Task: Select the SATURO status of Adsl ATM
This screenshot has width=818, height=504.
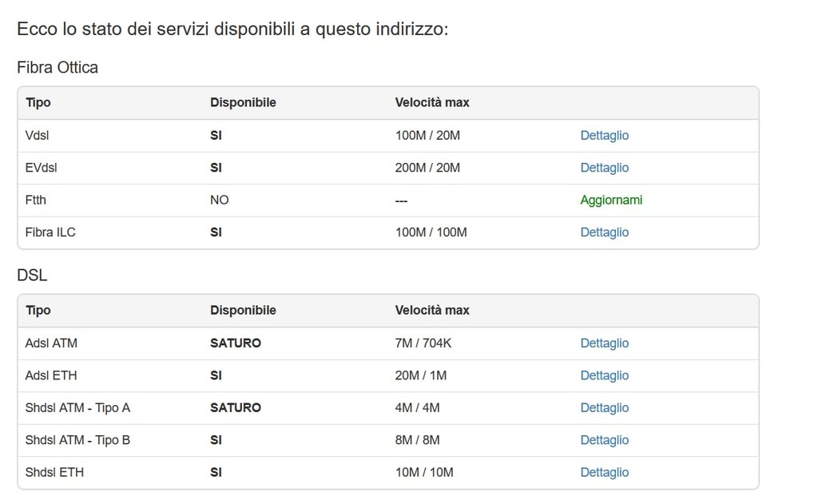Action: (x=236, y=343)
